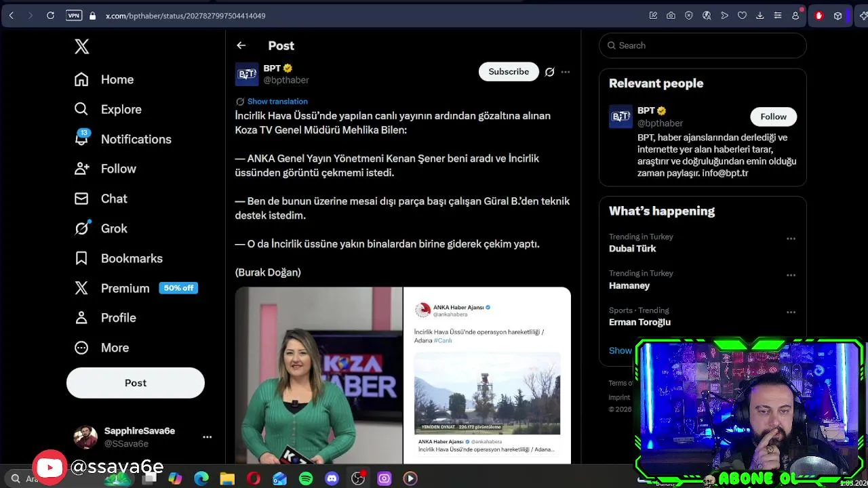The image size is (868, 488).
Task: Open the Follow sidebar item
Action: click(106, 169)
